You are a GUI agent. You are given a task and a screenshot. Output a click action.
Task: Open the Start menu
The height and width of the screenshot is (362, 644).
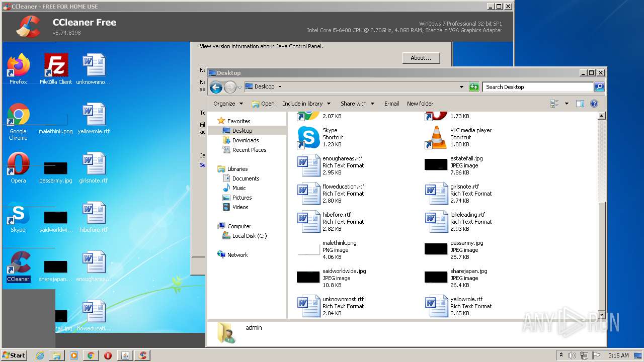(x=14, y=355)
